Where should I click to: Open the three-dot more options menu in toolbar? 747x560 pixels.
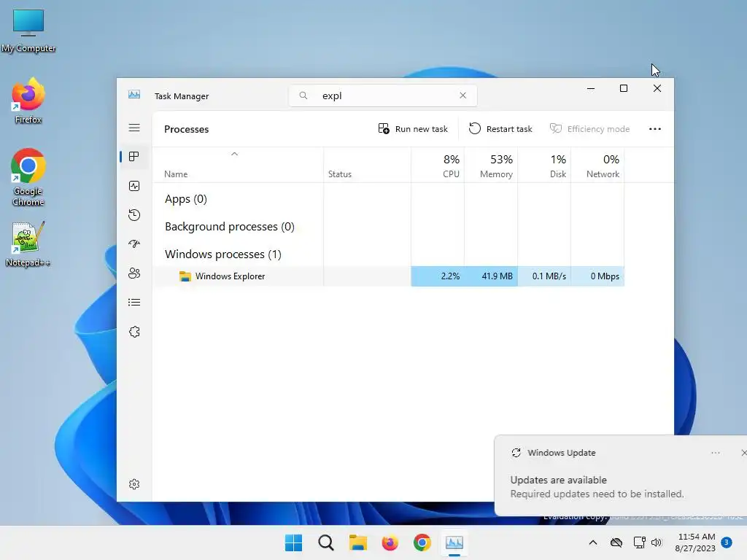tap(655, 128)
